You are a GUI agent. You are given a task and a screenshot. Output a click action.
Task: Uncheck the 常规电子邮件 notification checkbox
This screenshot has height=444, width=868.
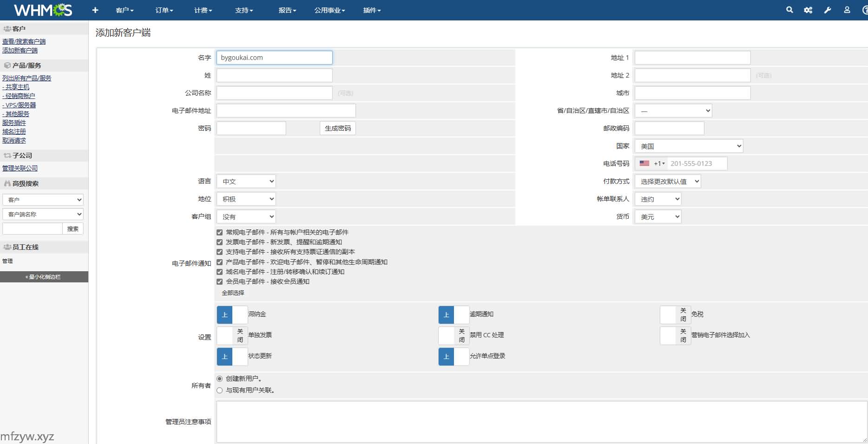point(220,232)
